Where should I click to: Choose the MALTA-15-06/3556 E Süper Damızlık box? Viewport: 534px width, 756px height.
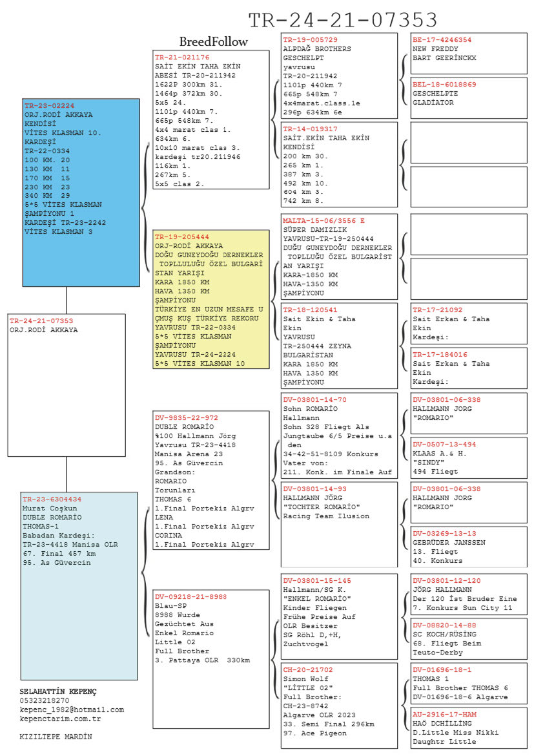[338, 257]
